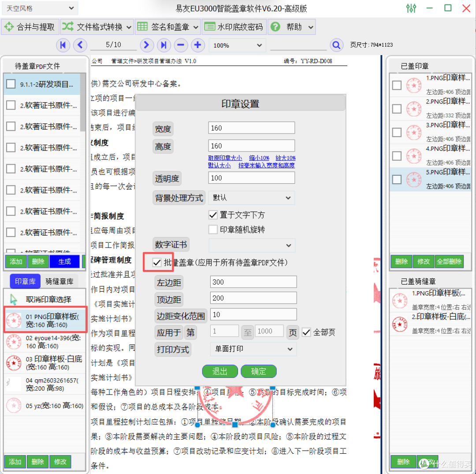476x474 pixels.
Task: Click blue 生成 generate button
Action: (x=65, y=261)
